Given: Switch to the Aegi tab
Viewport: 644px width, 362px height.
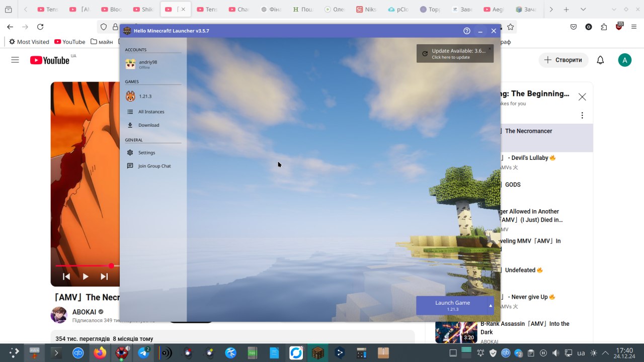Looking at the screenshot, I should coord(494,10).
